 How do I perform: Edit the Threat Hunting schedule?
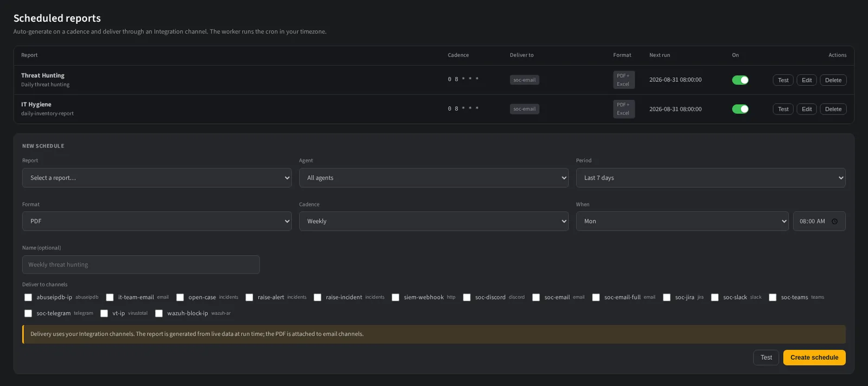(807, 80)
